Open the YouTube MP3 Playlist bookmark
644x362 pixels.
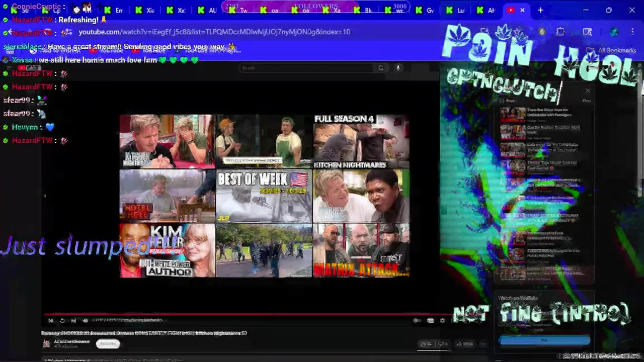pos(208,50)
